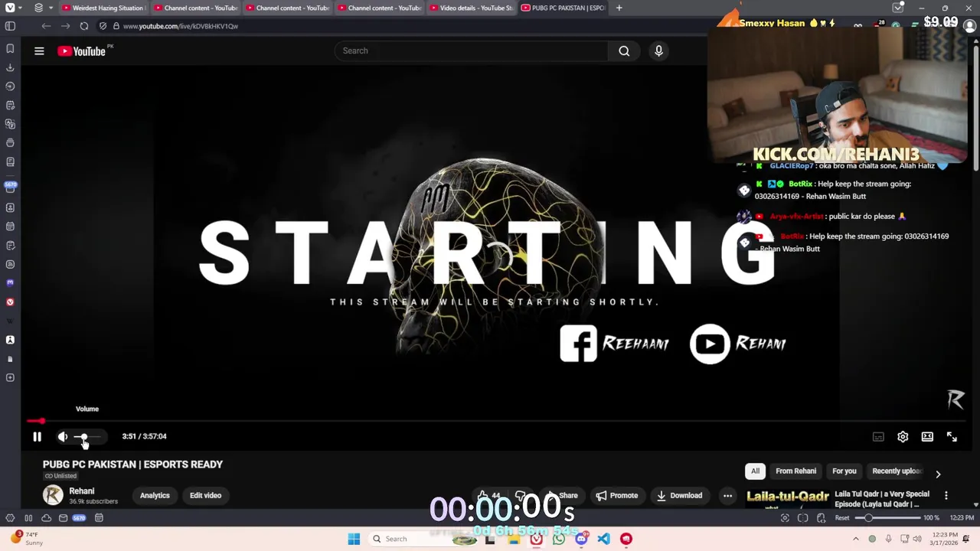This screenshot has height=551, width=980.
Task: Open the Rehani channel name link
Action: coord(82,491)
